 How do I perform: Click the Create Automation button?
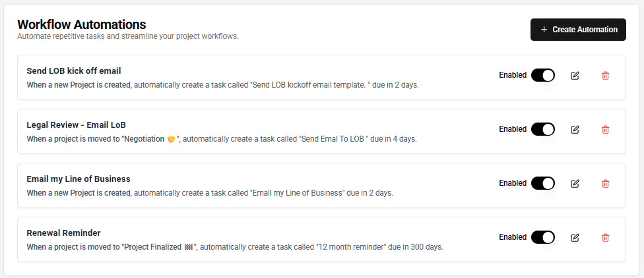[x=578, y=30]
